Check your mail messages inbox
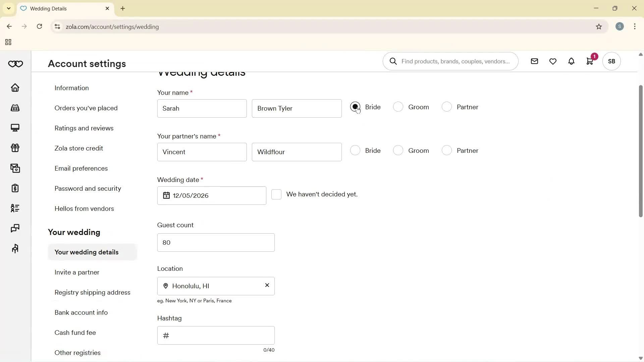 [x=534, y=61]
